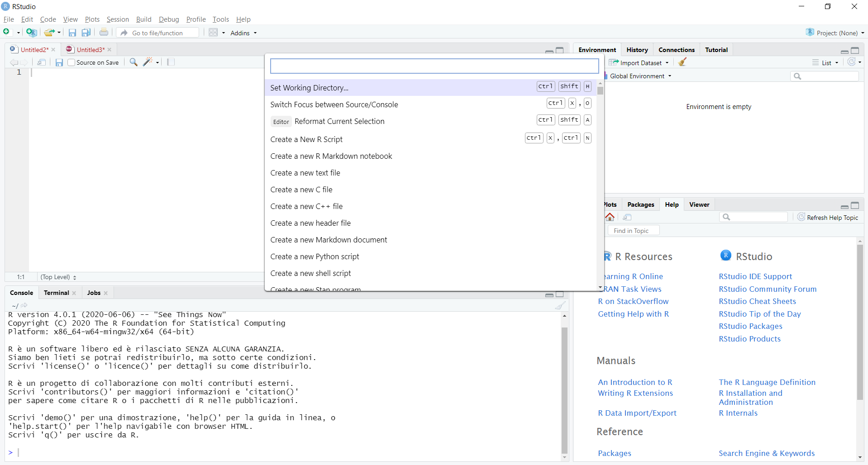868x465 pixels.
Task: Click the Save all documents icon
Action: 86,33
